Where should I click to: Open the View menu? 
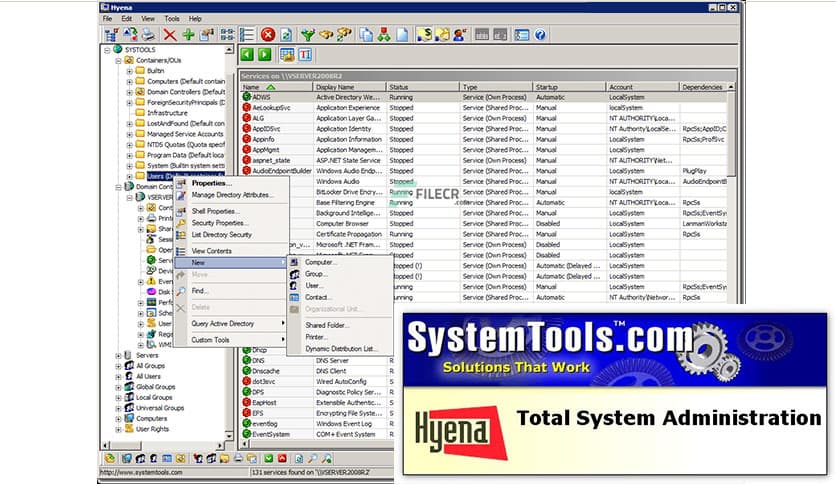148,19
